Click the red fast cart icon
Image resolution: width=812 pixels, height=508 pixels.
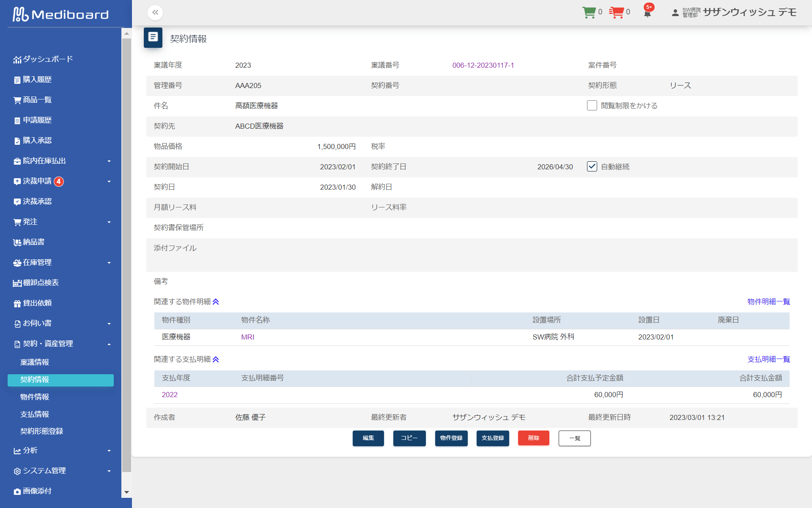click(616, 12)
